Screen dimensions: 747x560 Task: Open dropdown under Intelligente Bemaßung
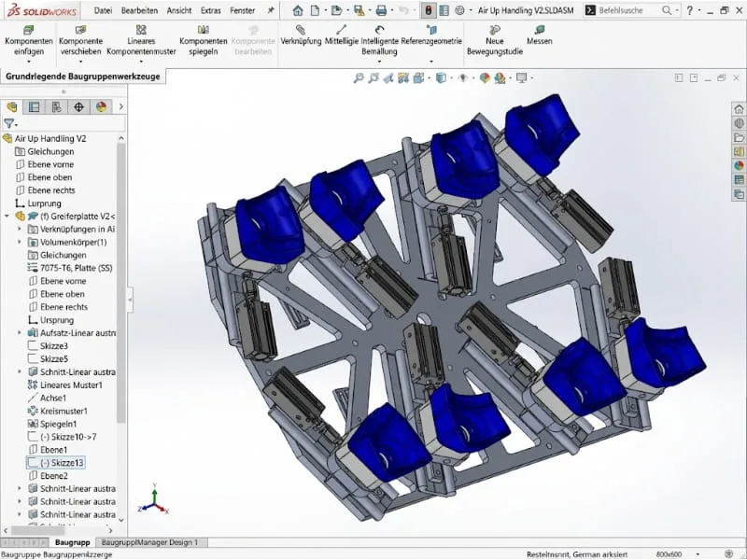coord(379,62)
